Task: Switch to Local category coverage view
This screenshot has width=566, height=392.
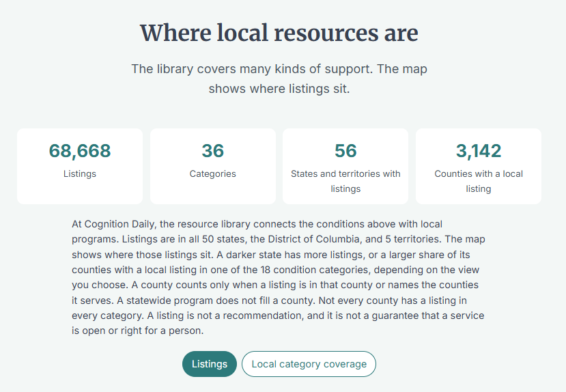Action: pyautogui.click(x=309, y=364)
